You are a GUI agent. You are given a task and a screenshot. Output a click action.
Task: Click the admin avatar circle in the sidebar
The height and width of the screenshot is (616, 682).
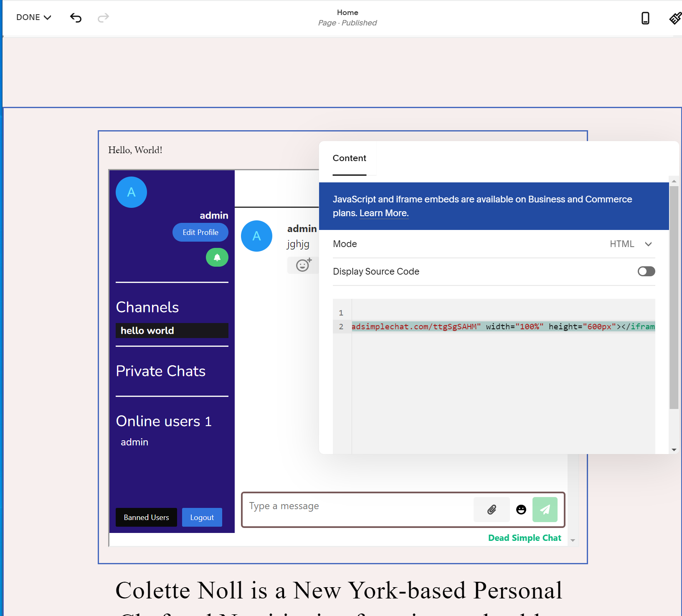pos(131,192)
